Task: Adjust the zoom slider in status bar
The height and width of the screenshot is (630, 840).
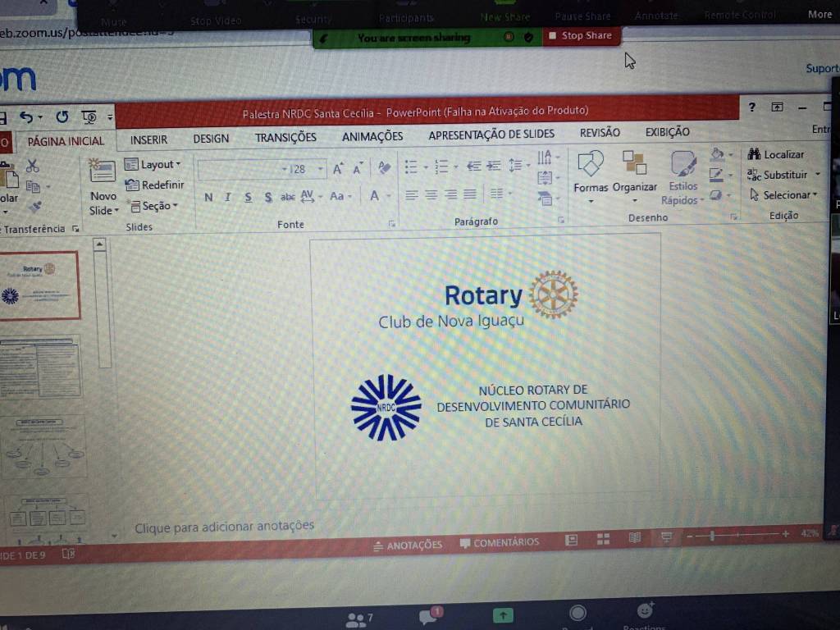Action: point(712,536)
